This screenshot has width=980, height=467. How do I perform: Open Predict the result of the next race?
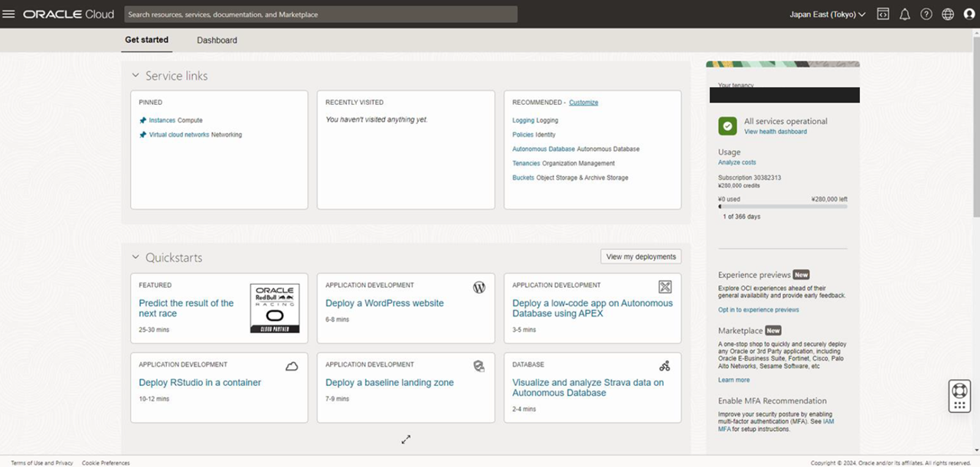point(186,308)
